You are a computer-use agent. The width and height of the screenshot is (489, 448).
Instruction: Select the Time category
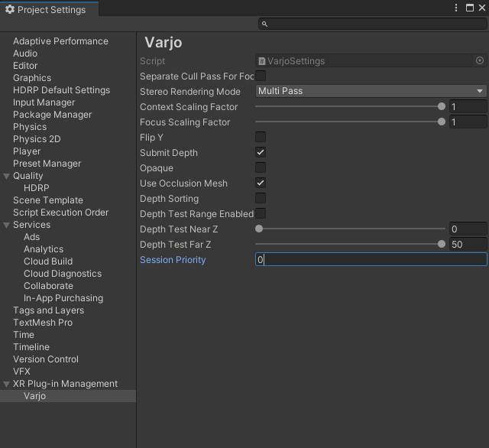[x=24, y=335]
